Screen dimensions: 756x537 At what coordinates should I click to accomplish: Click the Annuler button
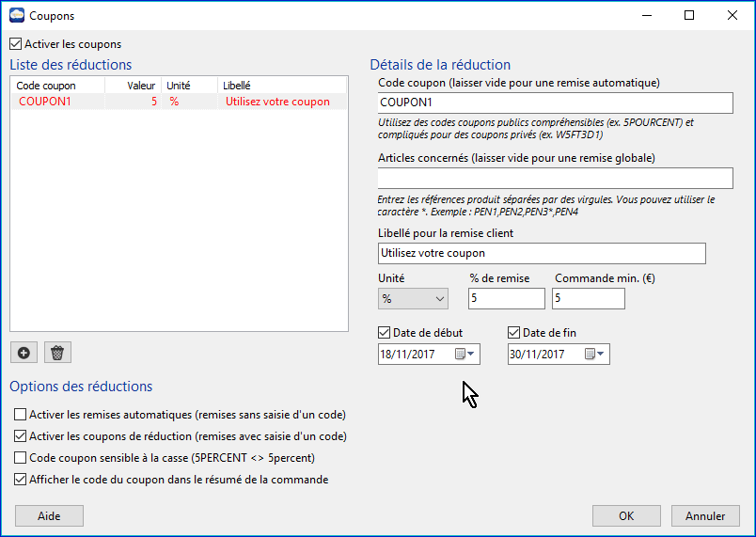(705, 515)
